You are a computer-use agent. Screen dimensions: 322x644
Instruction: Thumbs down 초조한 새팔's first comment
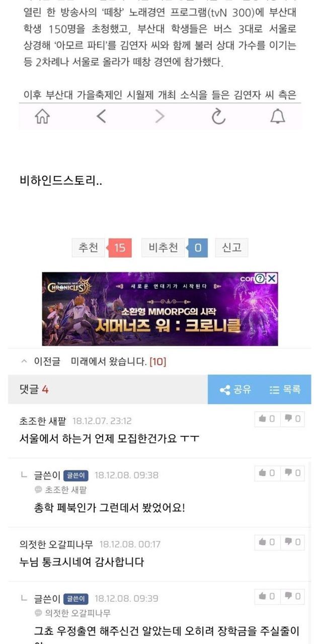tap(292, 419)
